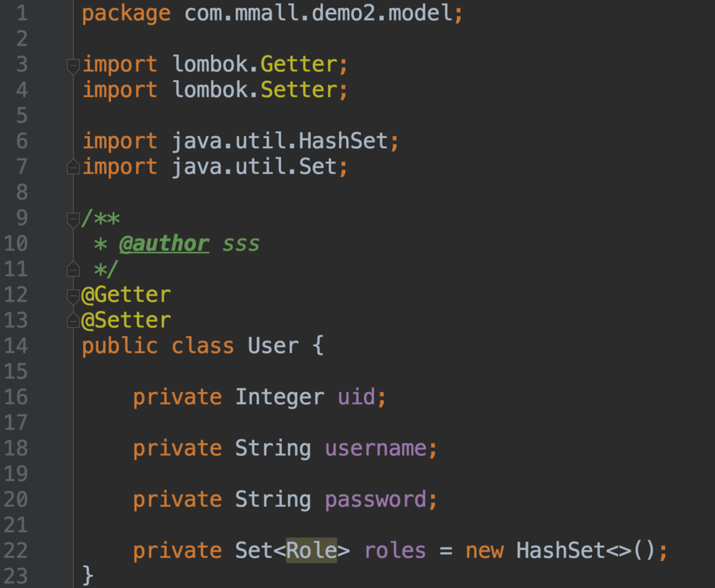Screen dimensions: 715x588
Task: Click fold end marker at Javadoc closing line
Action: (73, 270)
